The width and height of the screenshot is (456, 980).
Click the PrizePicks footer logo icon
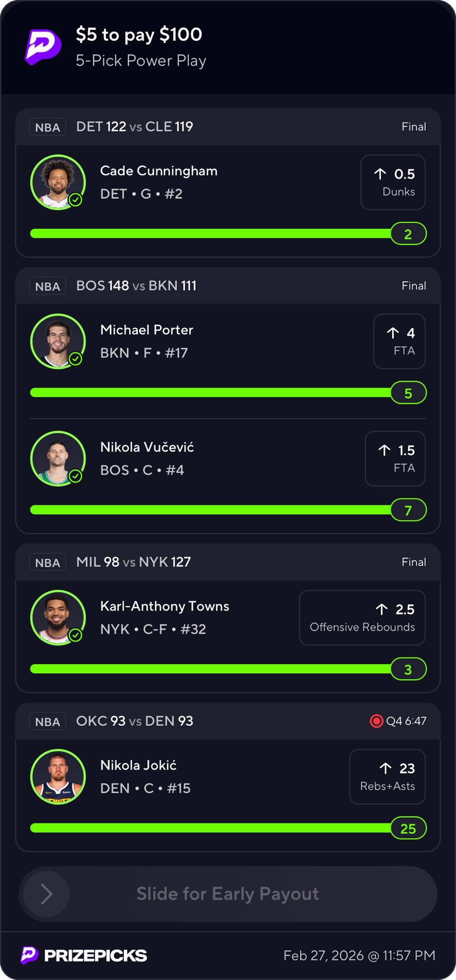pos(29,955)
